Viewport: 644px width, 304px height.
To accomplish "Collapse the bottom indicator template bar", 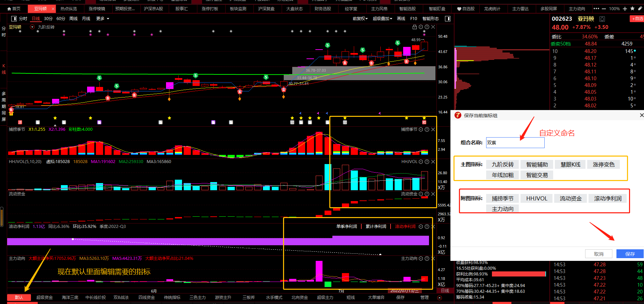I will coord(440,298).
